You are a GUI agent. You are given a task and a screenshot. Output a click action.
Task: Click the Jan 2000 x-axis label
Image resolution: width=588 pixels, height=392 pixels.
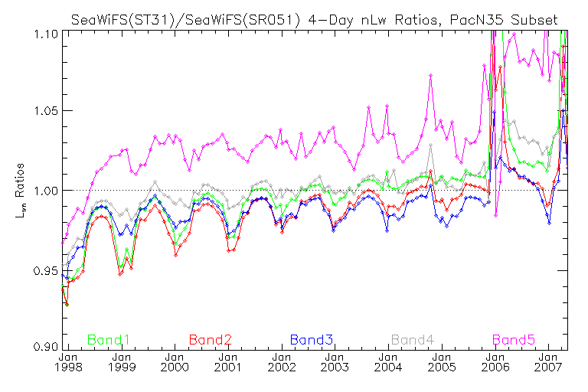(175, 362)
